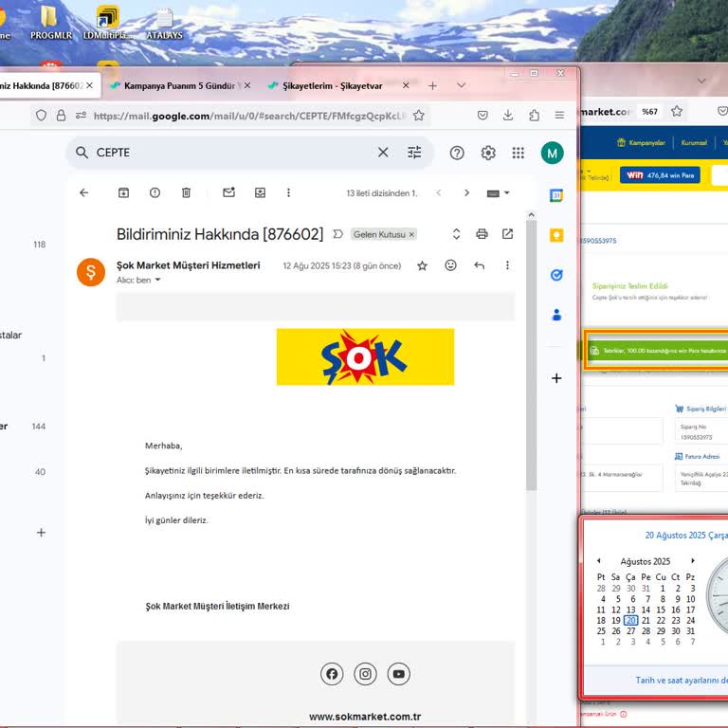
Task: Click the Firefox address bar URL
Action: point(250,116)
